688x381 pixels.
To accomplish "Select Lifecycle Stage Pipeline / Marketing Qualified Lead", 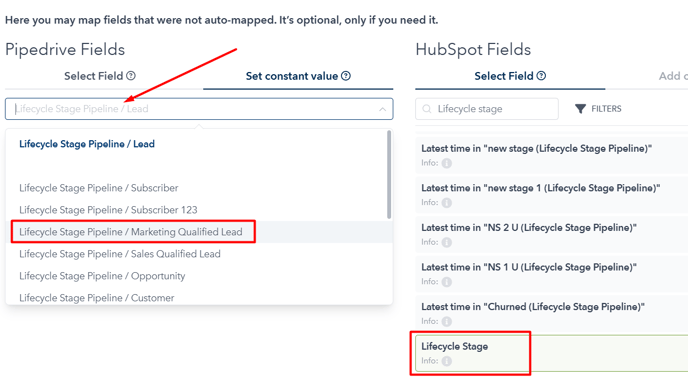I will click(131, 232).
